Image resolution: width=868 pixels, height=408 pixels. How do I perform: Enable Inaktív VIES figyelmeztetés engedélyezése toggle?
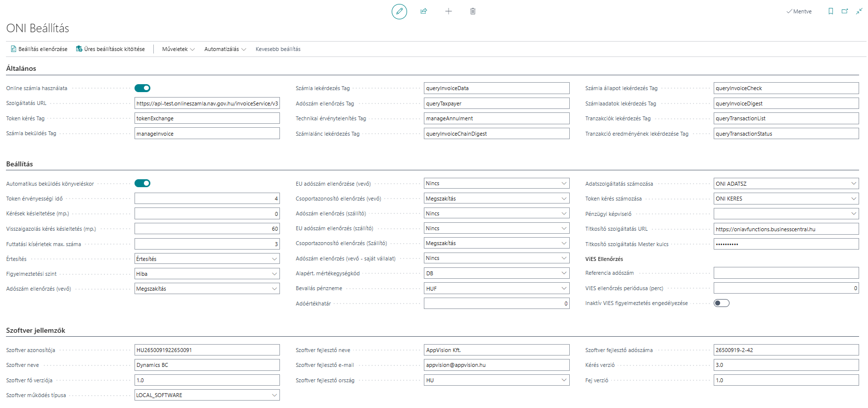click(x=722, y=303)
